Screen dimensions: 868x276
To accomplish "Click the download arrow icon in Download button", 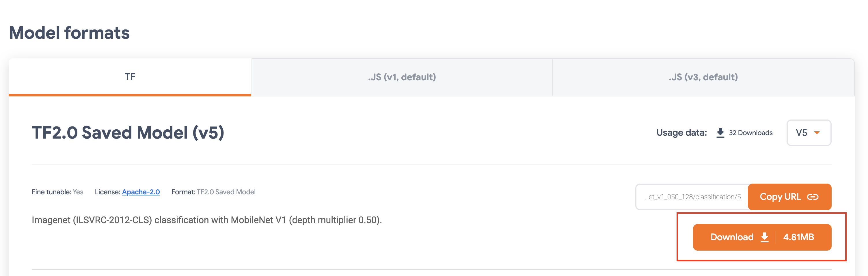I will point(765,237).
